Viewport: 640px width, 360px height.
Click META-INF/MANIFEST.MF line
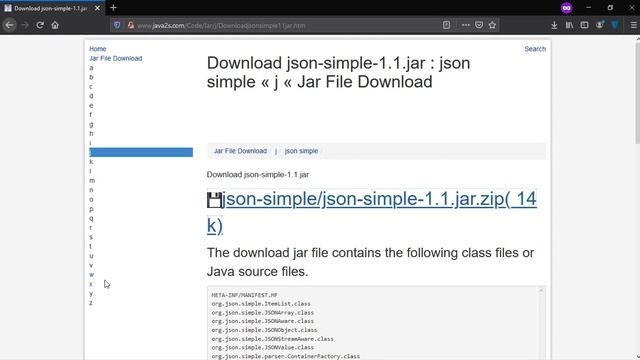pos(244,295)
